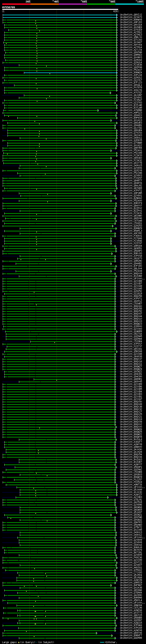Select the label UniRef100_Q00NV3
The height and width of the screenshot is (644, 146).
coord(131,58)
